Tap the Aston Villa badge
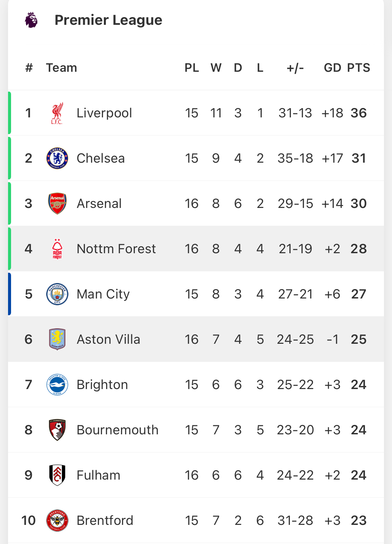392x544 pixels. point(57,339)
